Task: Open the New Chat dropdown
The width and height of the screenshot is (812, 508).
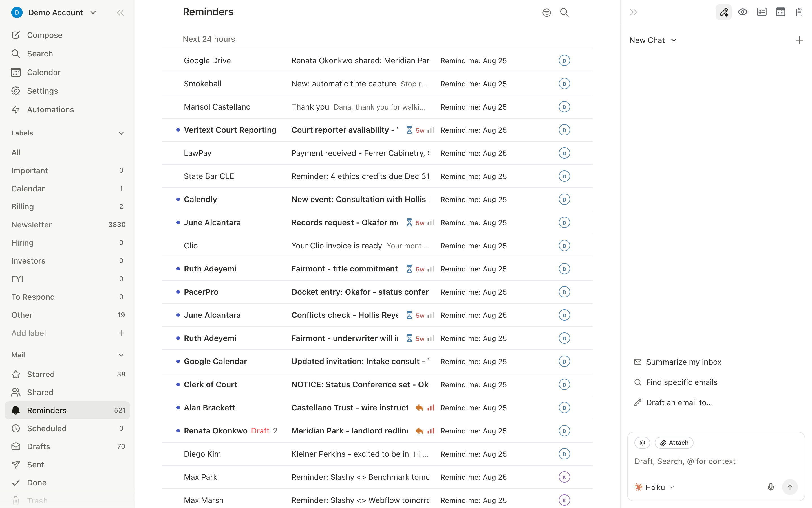Action: pyautogui.click(x=653, y=40)
